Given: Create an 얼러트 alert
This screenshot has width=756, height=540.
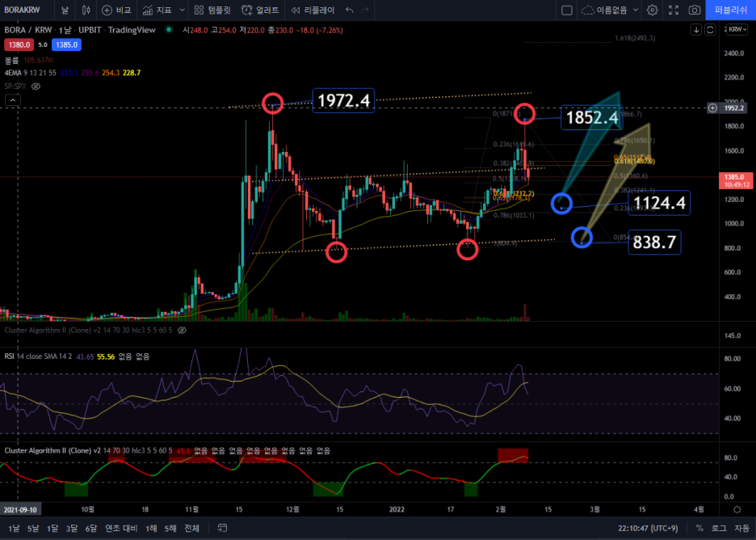Looking at the screenshot, I should [260, 10].
